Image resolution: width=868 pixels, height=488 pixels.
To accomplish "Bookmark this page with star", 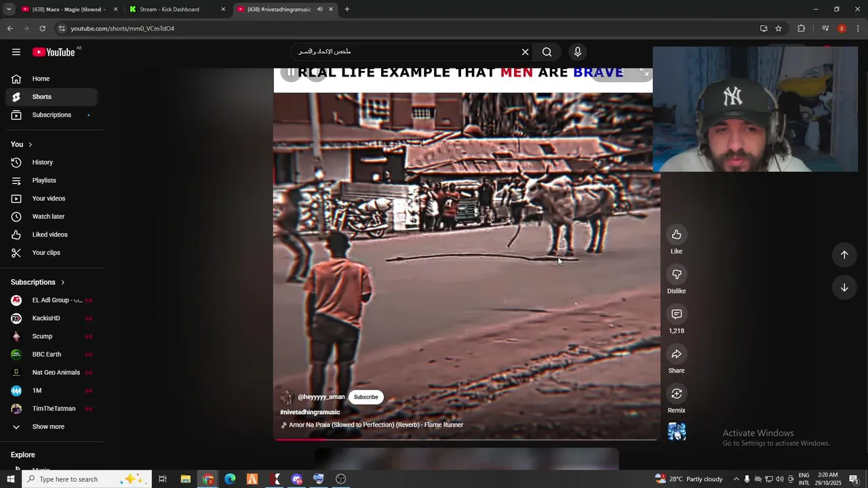I will point(778,28).
